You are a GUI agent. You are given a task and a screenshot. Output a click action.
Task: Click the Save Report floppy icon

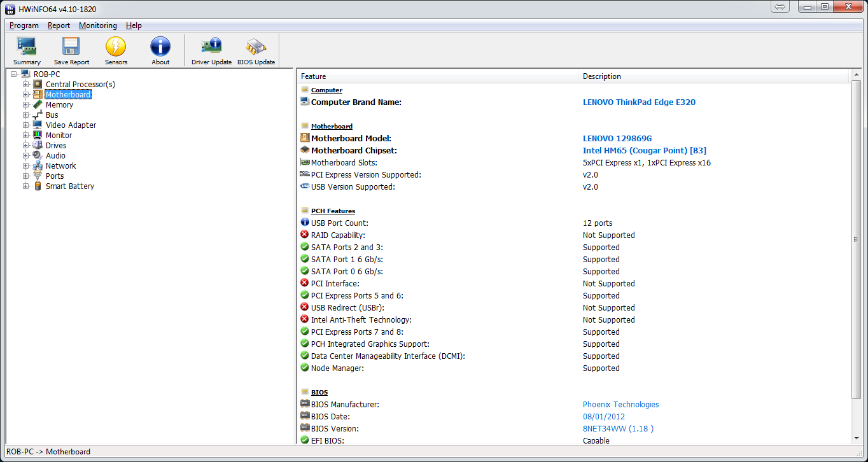click(71, 47)
